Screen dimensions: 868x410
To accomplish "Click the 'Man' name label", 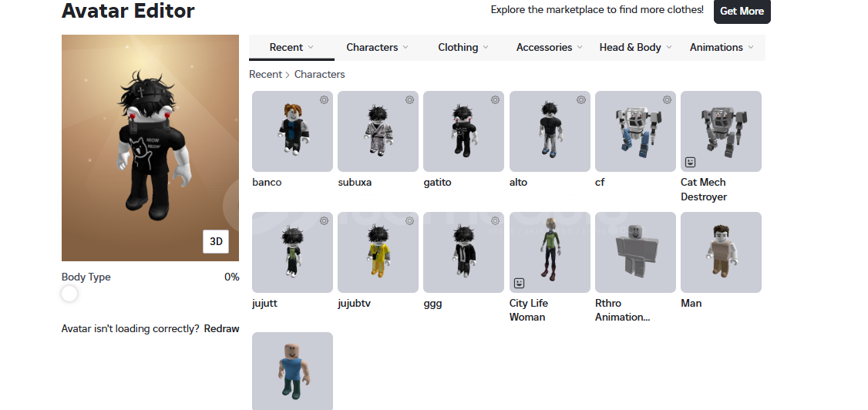I will click(691, 303).
